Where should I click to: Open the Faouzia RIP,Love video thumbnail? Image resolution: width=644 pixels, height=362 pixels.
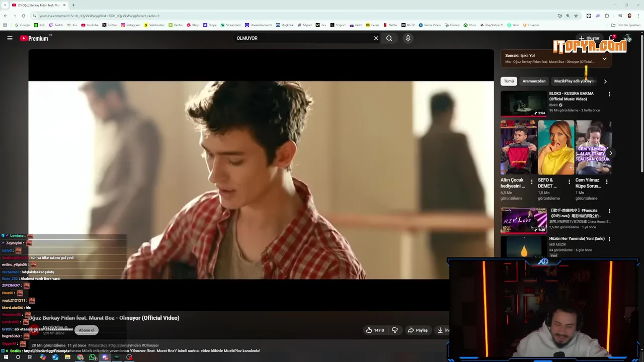pos(523,221)
